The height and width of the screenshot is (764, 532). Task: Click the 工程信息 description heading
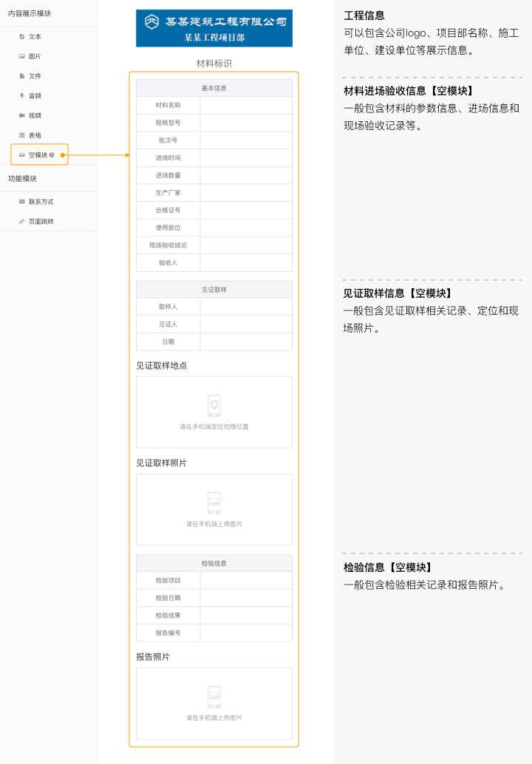pos(364,16)
